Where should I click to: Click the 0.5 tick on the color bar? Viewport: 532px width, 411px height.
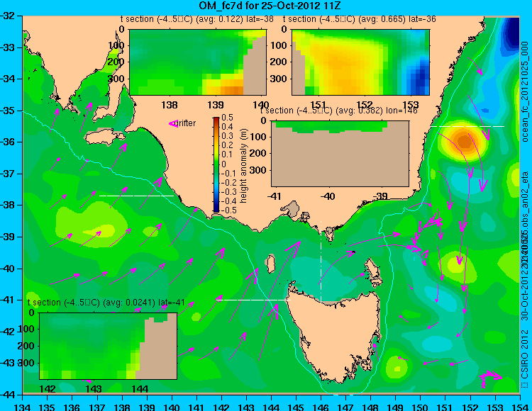point(227,118)
